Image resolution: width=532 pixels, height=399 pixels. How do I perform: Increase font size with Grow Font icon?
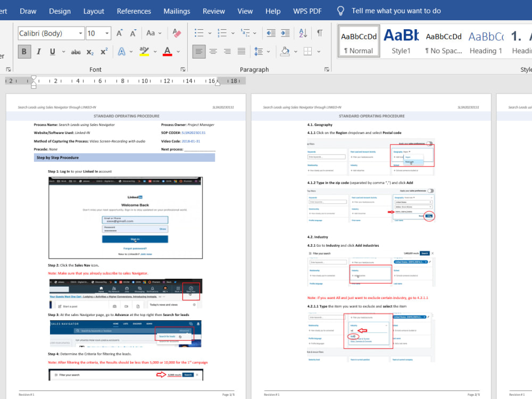(119, 33)
